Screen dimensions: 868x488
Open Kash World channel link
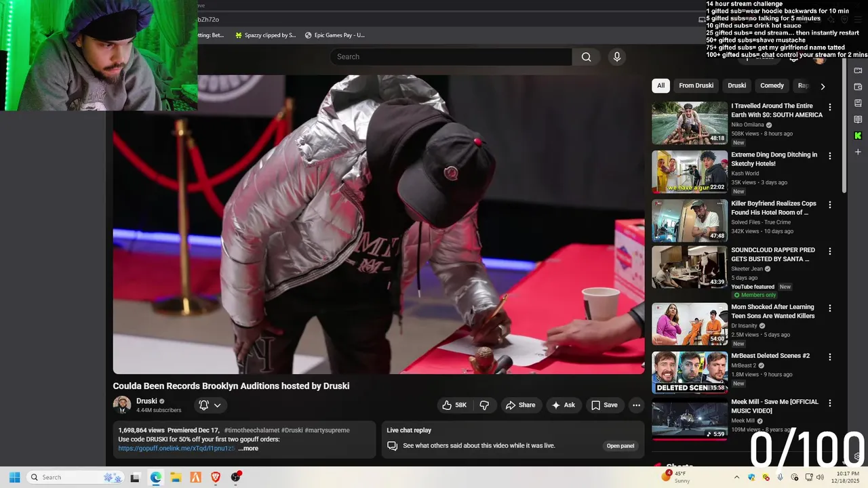pos(745,174)
